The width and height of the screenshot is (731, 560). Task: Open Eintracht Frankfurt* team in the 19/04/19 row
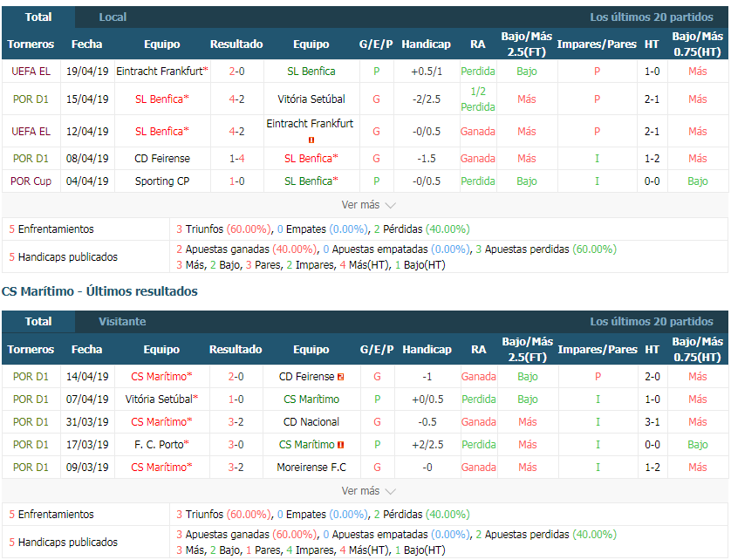(x=162, y=72)
